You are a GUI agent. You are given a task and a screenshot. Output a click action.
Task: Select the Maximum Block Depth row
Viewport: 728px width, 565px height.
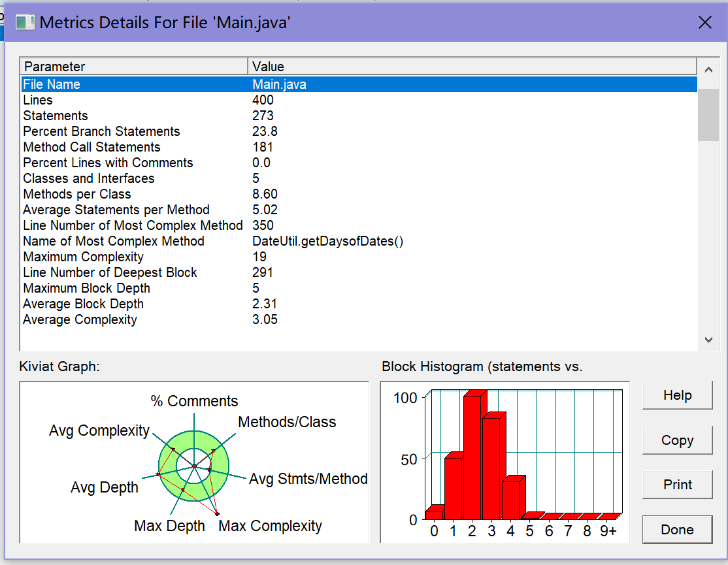[359, 288]
